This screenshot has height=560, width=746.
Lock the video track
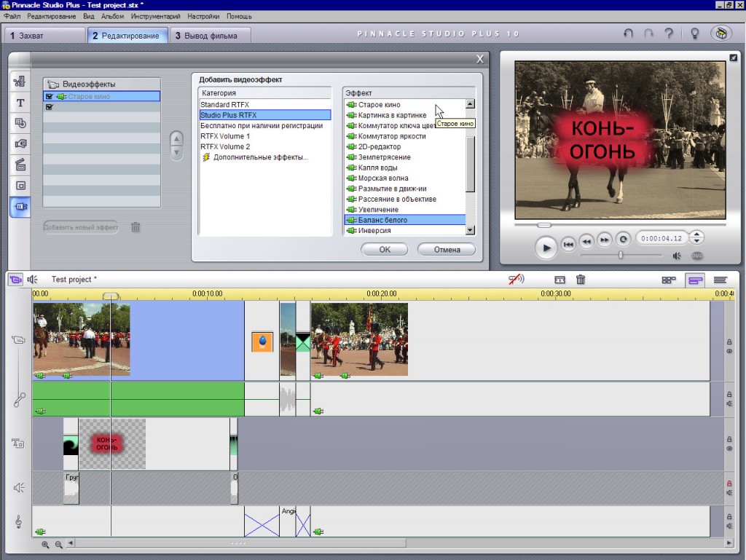click(x=729, y=342)
